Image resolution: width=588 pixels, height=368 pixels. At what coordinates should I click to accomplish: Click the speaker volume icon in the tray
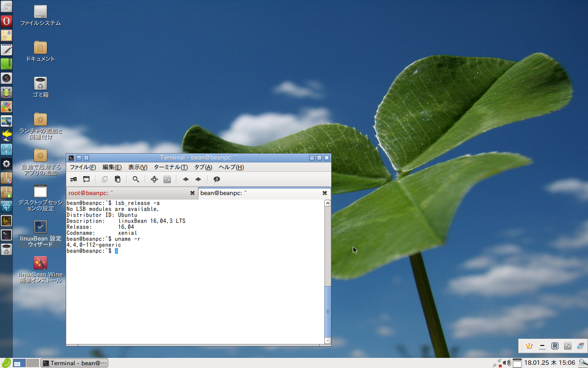[x=506, y=362]
